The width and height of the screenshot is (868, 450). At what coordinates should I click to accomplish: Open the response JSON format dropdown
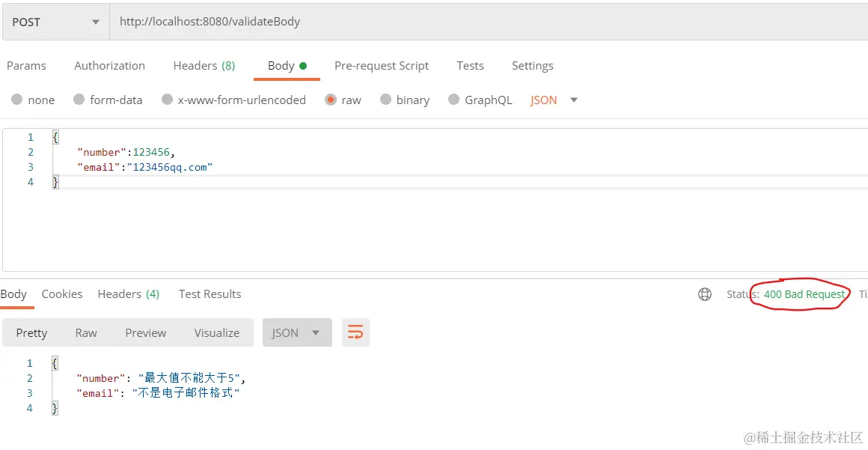pos(297,332)
